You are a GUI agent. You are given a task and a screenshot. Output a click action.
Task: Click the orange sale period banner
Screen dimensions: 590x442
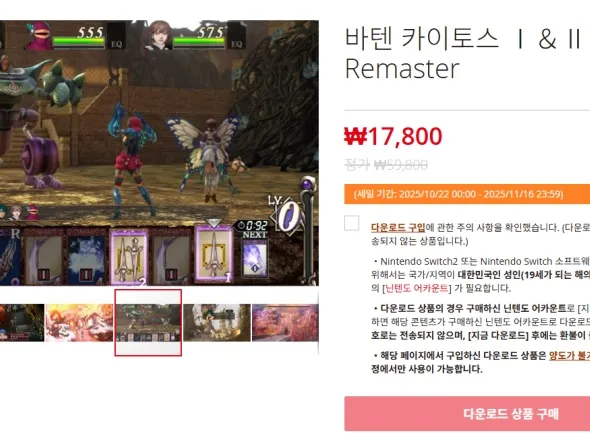tap(467, 194)
